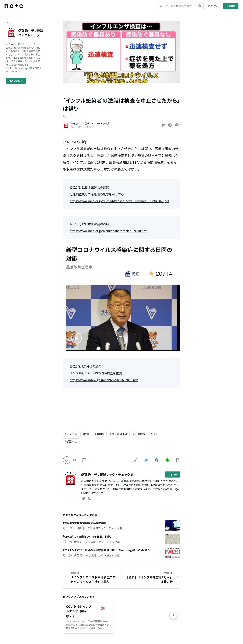Advance pickup carousel with right arrow

(x=173, y=615)
